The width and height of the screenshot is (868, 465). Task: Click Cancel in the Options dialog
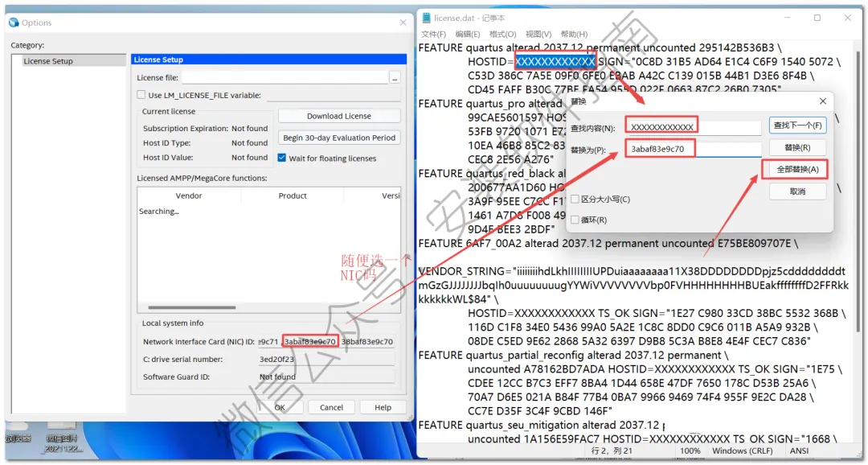[332, 407]
